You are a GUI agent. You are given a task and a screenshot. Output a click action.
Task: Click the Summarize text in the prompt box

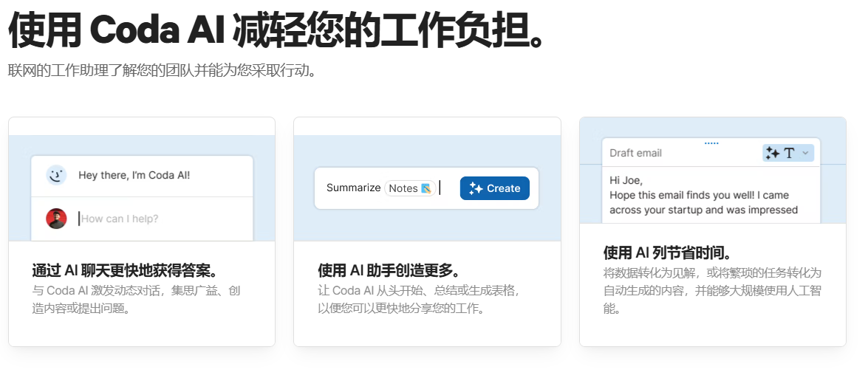point(353,188)
